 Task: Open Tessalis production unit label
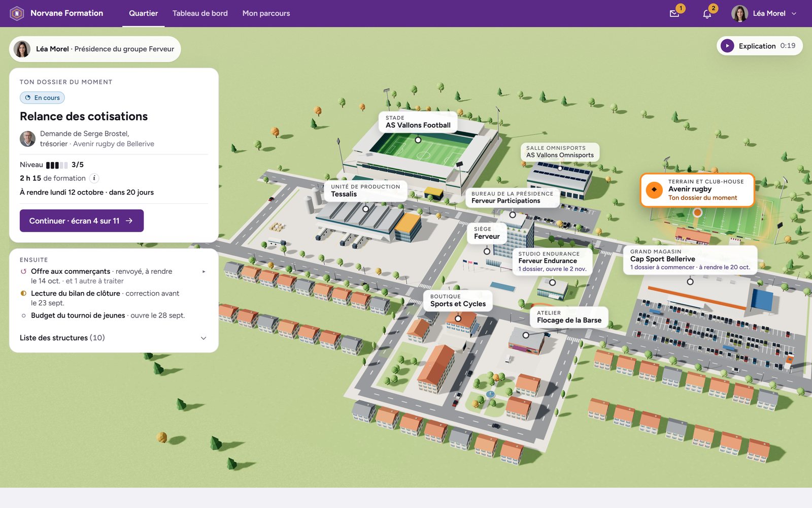[x=365, y=190]
